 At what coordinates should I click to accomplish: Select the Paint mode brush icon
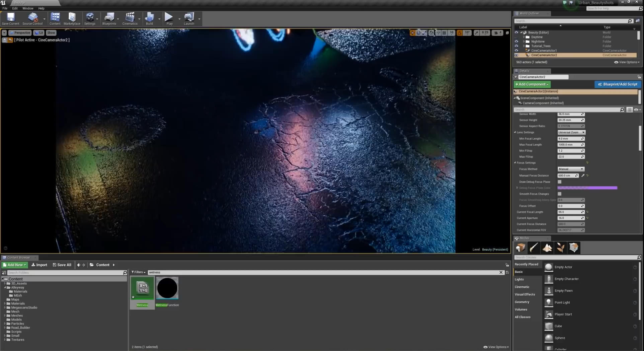point(534,248)
